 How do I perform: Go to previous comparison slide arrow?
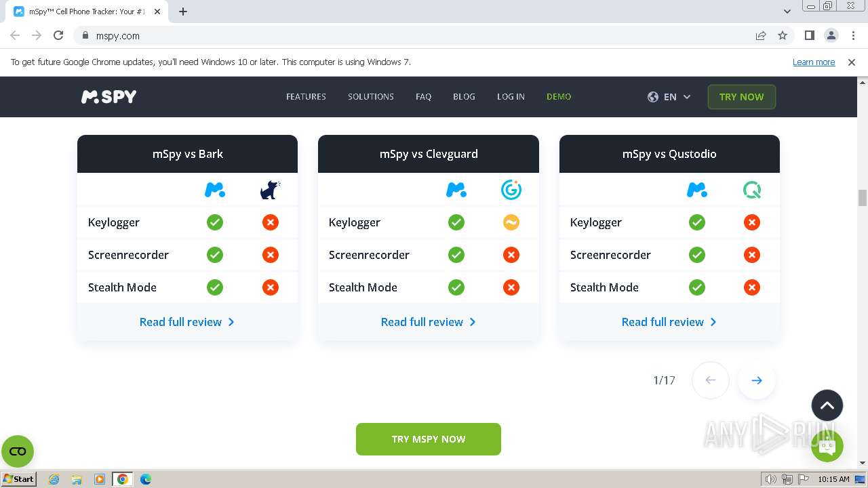pyautogui.click(x=711, y=380)
